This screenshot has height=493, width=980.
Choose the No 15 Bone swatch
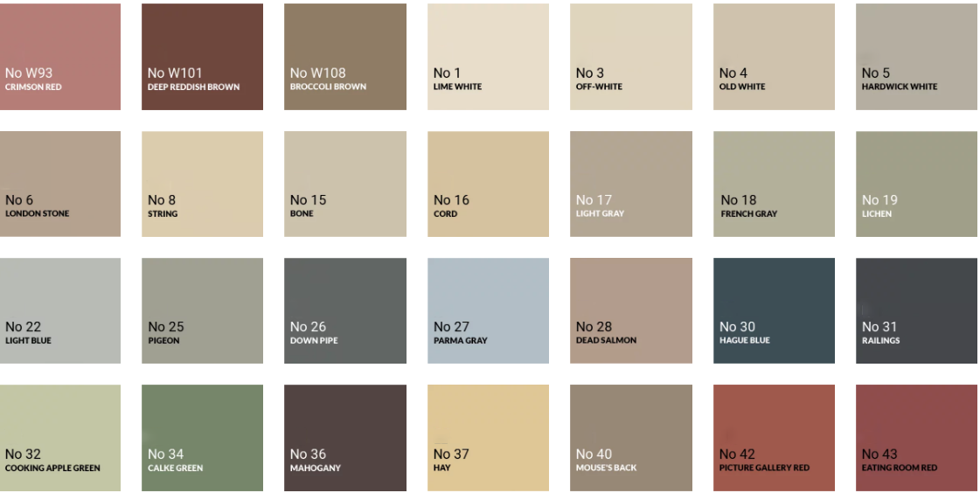(345, 184)
